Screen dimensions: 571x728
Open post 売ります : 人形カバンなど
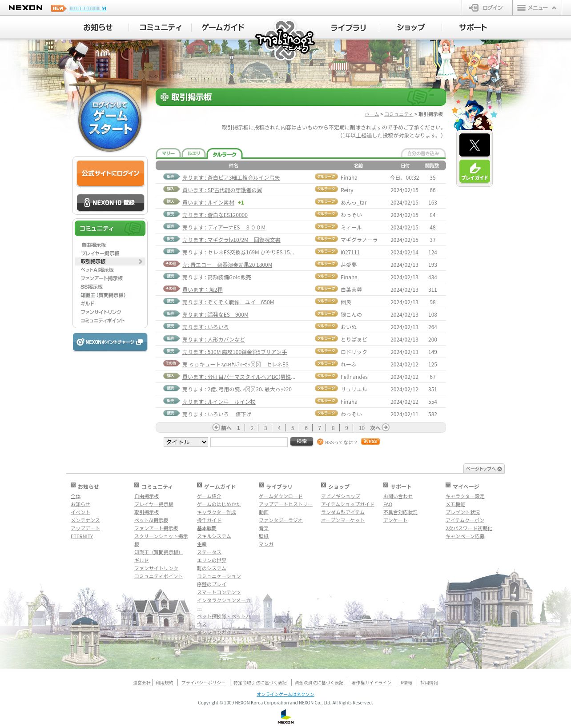click(213, 340)
